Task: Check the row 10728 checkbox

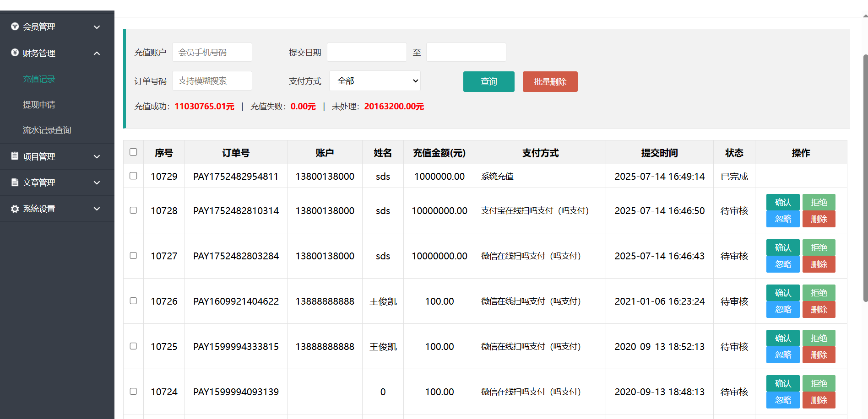Action: click(x=133, y=210)
